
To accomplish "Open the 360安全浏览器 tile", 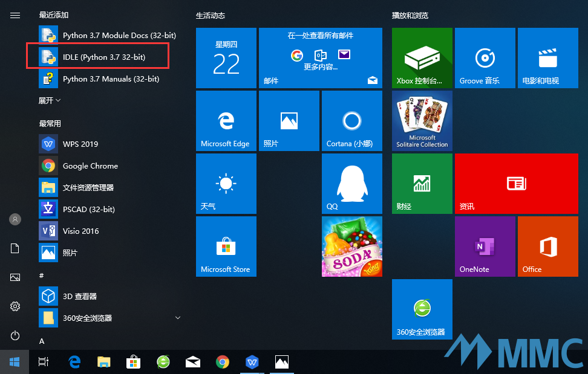I will [x=422, y=309].
